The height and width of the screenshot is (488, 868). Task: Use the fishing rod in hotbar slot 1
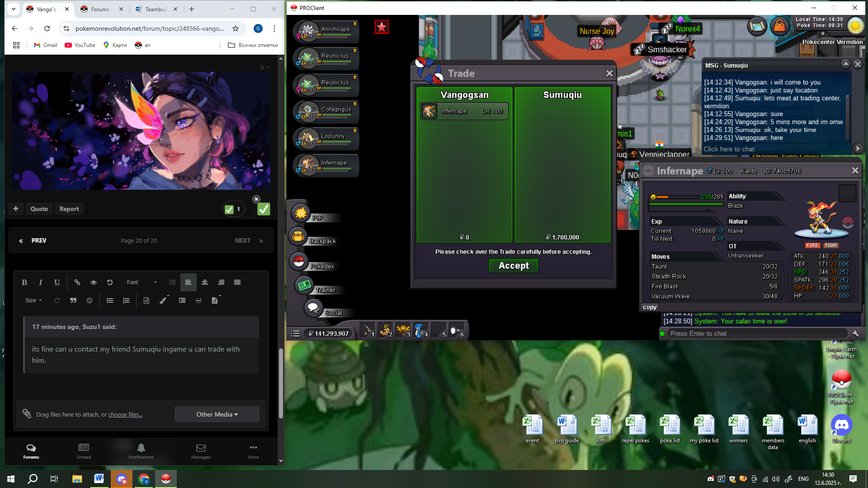[x=368, y=330]
